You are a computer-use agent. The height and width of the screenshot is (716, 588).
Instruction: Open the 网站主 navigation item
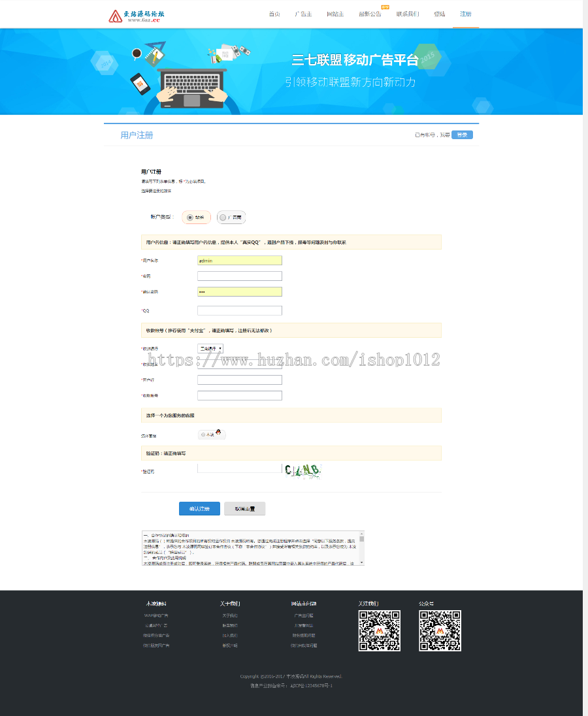335,14
